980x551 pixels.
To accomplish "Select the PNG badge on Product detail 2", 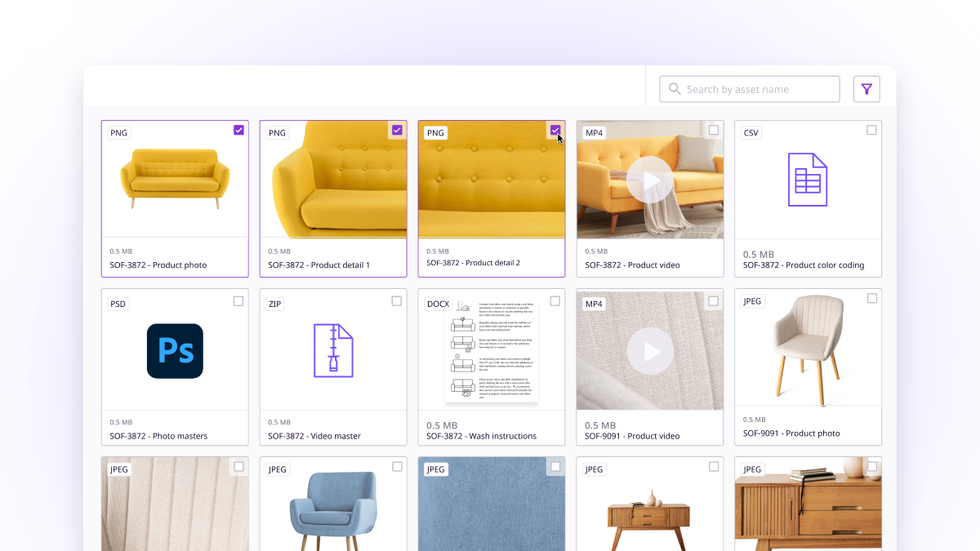I will (x=435, y=132).
